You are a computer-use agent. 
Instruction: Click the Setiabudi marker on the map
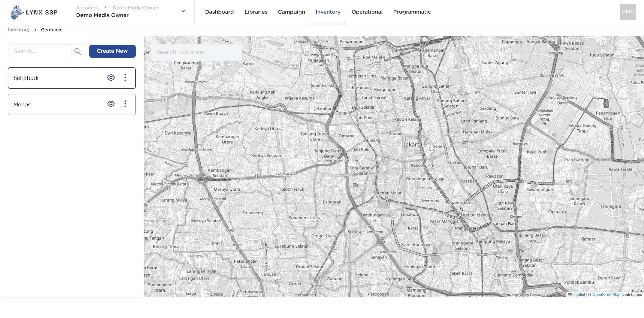pyautogui.click(x=410, y=214)
